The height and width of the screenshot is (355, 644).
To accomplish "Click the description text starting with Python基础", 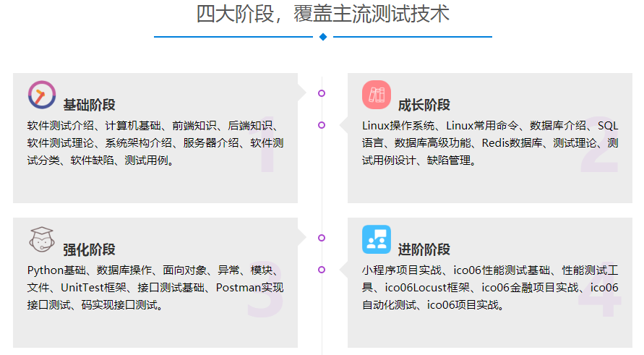I will (x=155, y=287).
